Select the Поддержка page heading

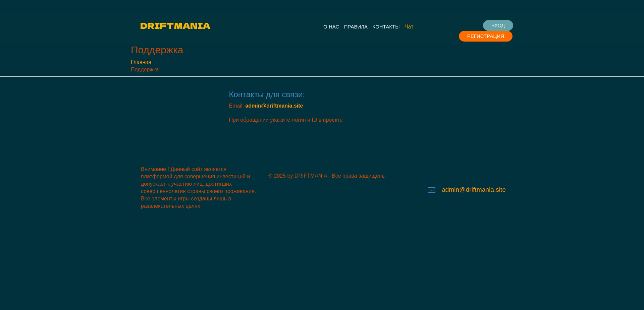157,50
